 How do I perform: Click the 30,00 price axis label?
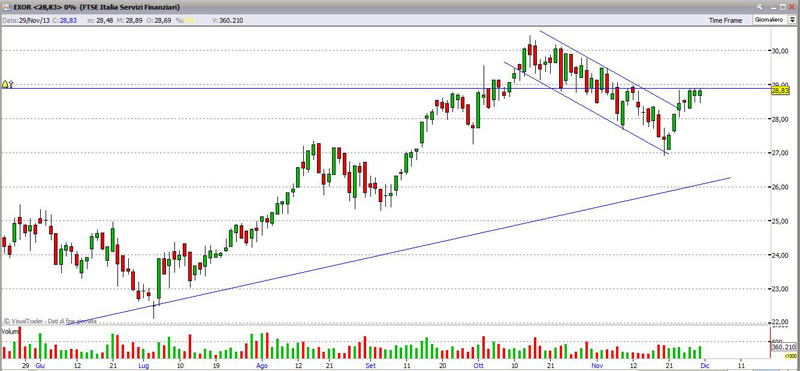coord(780,51)
